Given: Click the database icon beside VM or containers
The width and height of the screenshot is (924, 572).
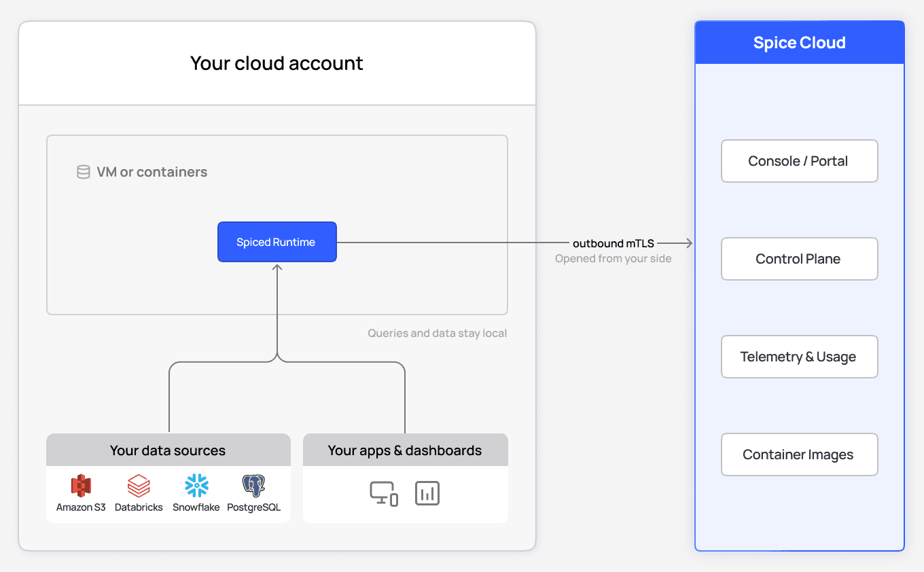Looking at the screenshot, I should (84, 172).
